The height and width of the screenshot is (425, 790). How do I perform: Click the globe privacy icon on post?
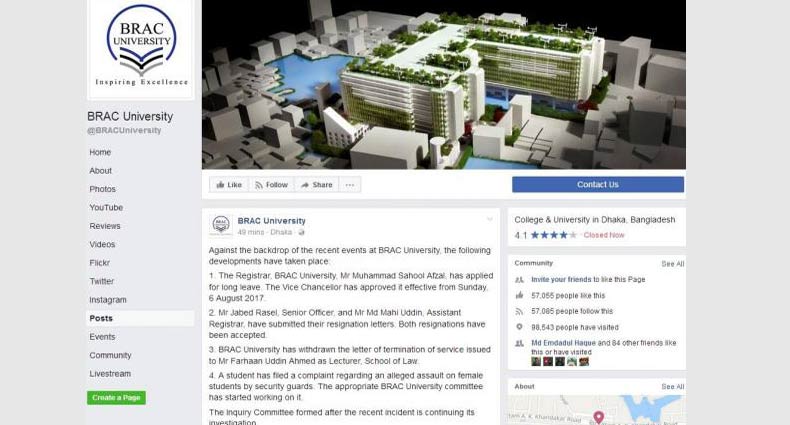301,232
